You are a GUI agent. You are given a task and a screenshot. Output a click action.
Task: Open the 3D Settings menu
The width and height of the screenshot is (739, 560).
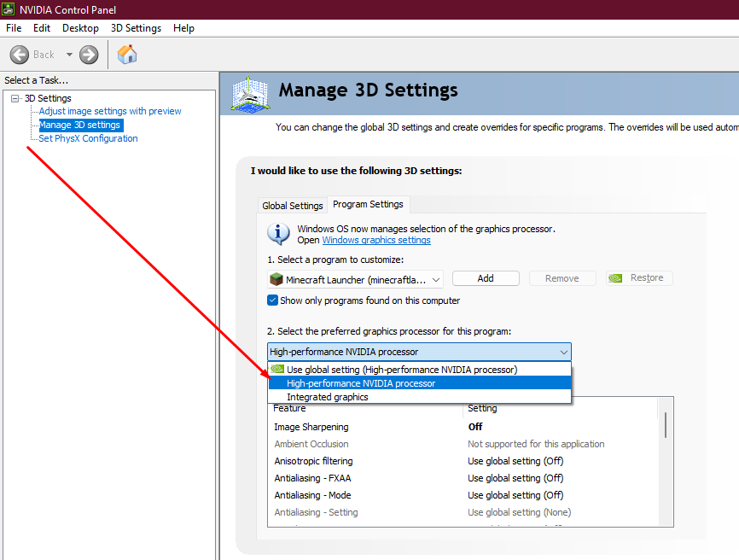136,28
